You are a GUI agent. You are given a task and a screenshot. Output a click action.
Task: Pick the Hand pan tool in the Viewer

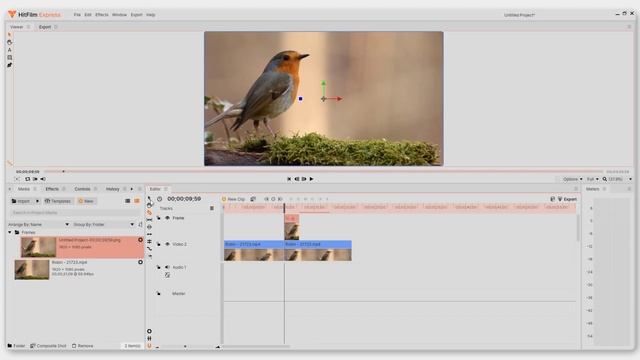(9, 42)
